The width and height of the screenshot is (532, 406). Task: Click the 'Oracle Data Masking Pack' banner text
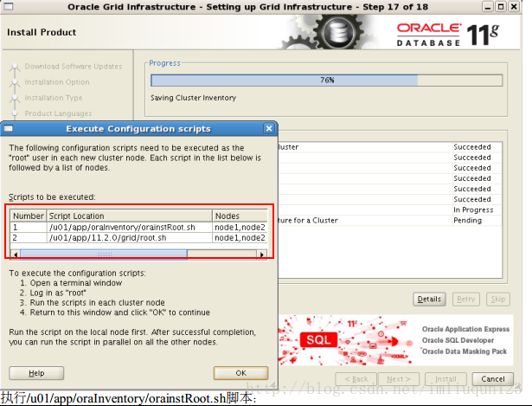465,351
